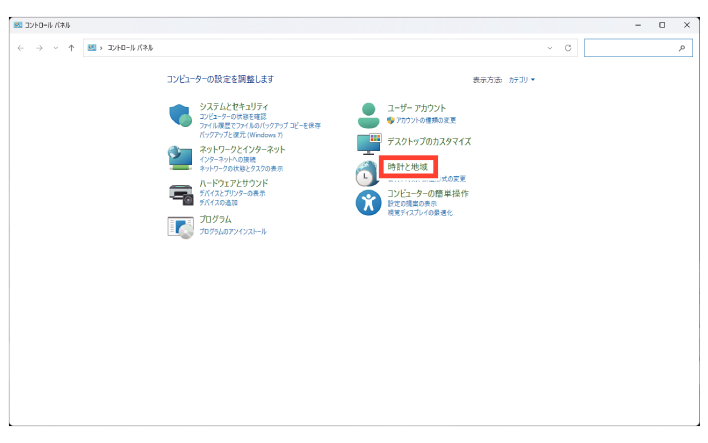Click the Programs category icon
This screenshot has height=443, width=708.
click(x=181, y=226)
